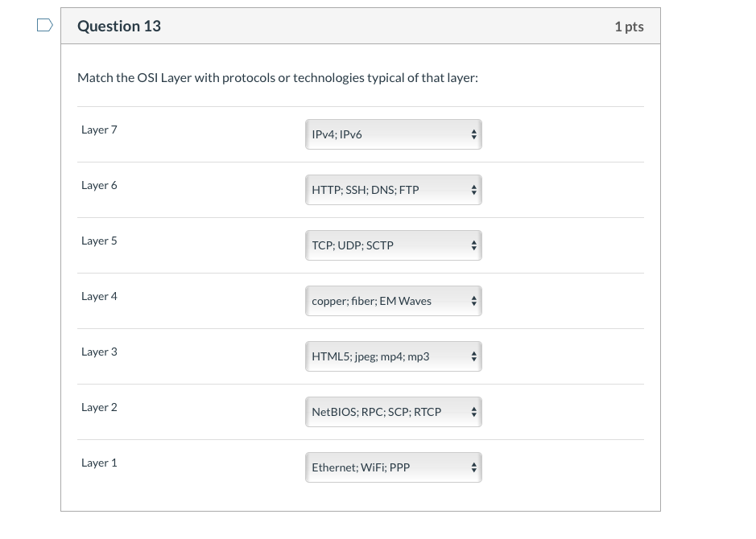Click the Layer 5 row label

tap(99, 241)
